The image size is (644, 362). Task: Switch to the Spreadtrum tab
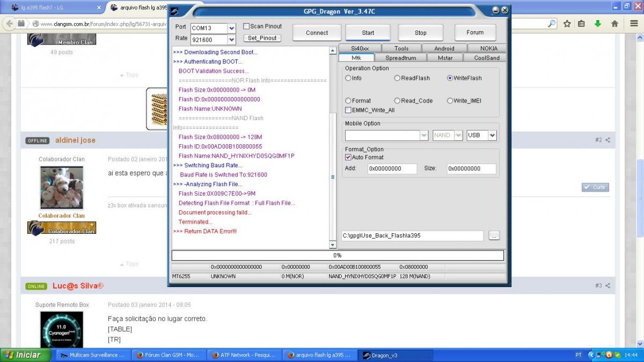pyautogui.click(x=401, y=58)
